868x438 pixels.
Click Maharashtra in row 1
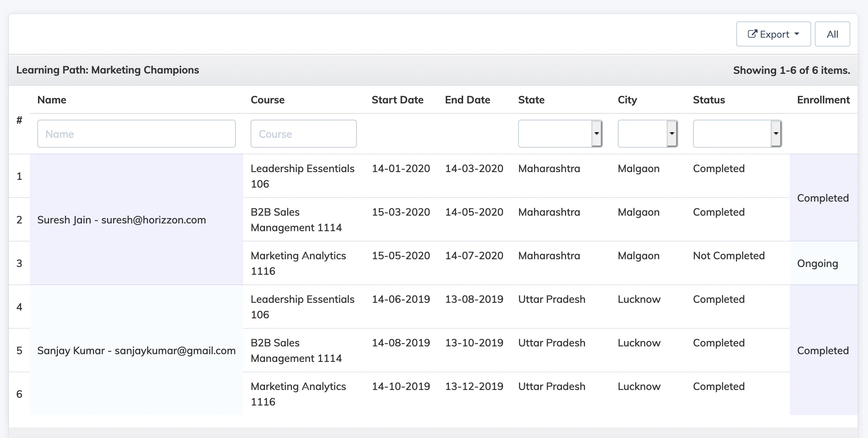549,168
